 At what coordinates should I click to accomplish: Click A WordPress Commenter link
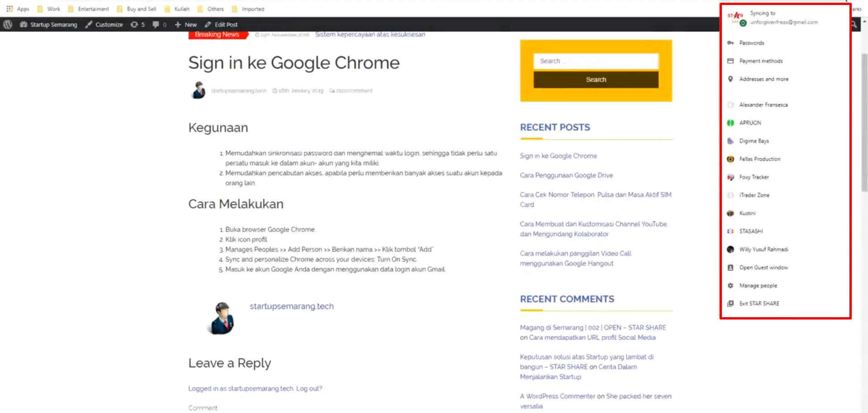(x=557, y=396)
